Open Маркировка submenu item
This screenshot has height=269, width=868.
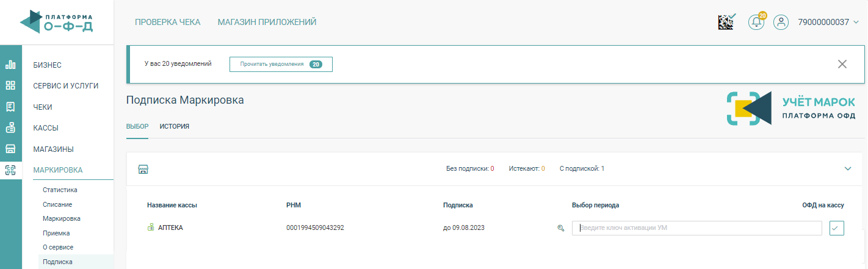tap(62, 218)
